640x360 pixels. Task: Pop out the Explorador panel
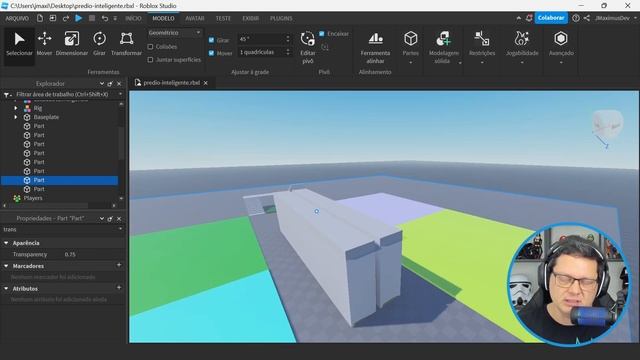click(110, 84)
